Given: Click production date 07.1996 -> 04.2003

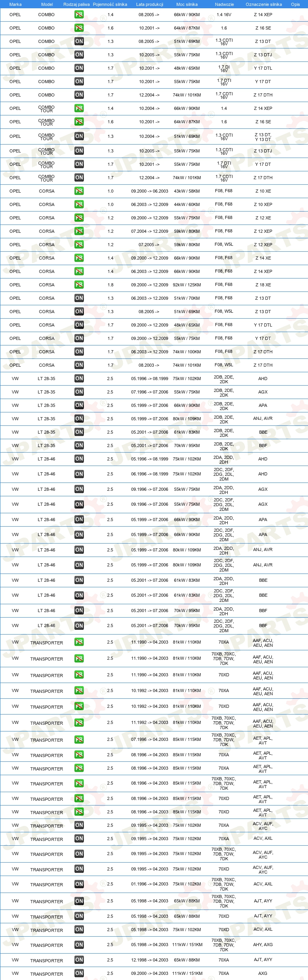Looking at the screenshot, I should point(150,740).
